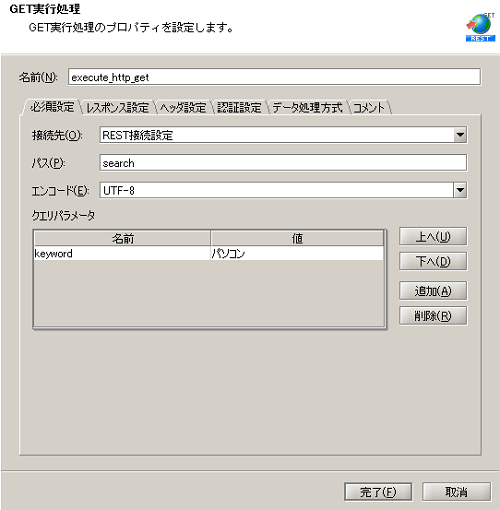Image resolution: width=500 pixels, height=510 pixels.
Task: Click the 上へ(U) button
Action: [x=433, y=237]
